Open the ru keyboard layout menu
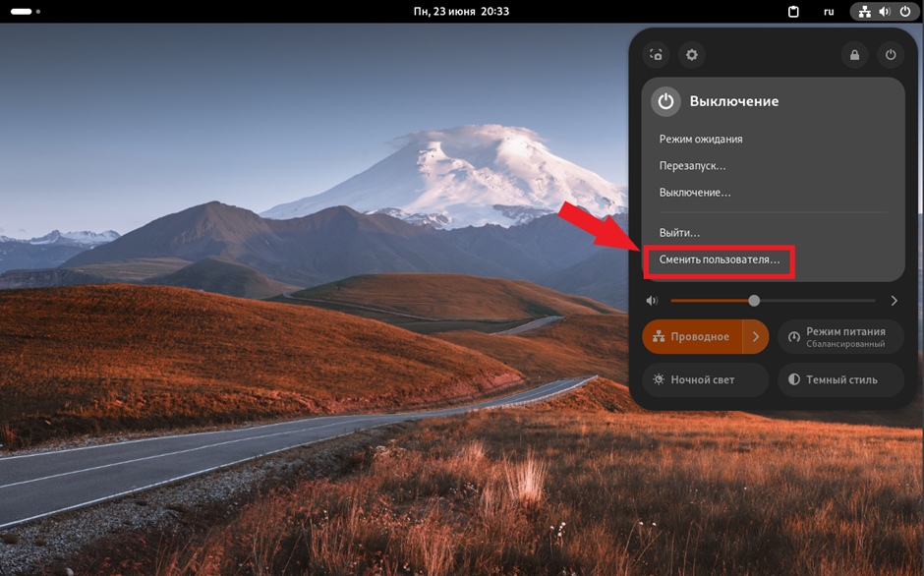Image resolution: width=924 pixels, height=576 pixels. point(829,12)
